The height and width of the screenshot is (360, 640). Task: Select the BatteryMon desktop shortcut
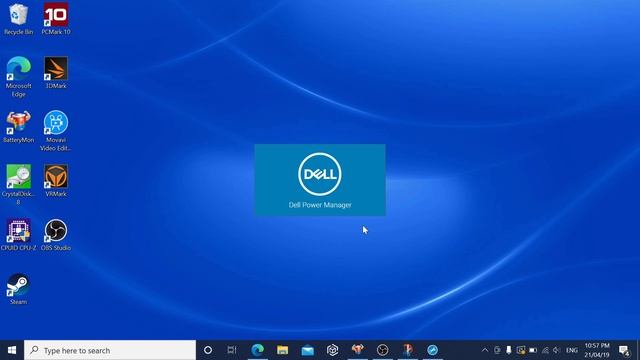coord(18,127)
